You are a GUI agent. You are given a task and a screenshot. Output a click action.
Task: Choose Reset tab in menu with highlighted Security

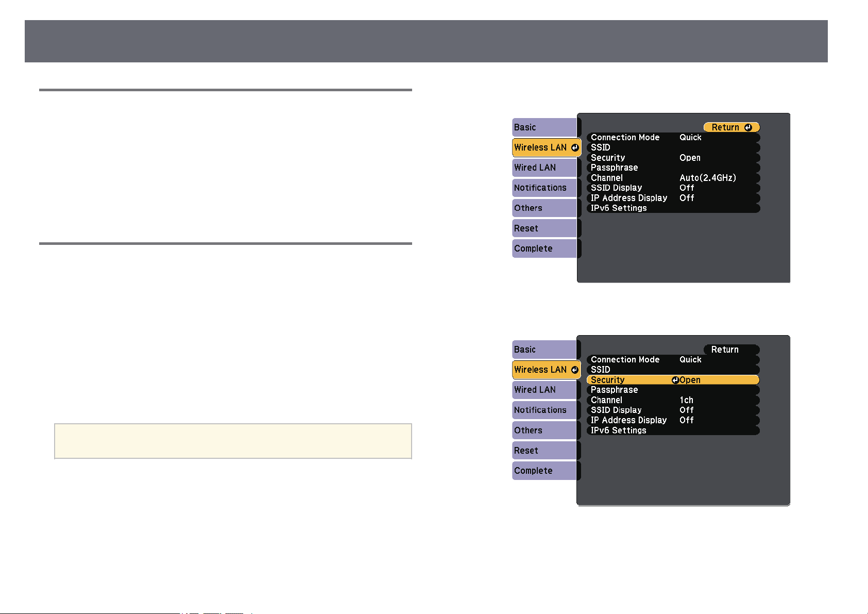[x=544, y=451]
